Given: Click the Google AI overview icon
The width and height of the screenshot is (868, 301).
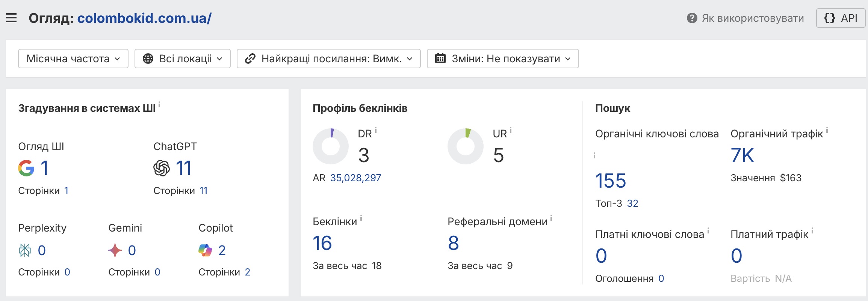Looking at the screenshot, I should click(26, 168).
